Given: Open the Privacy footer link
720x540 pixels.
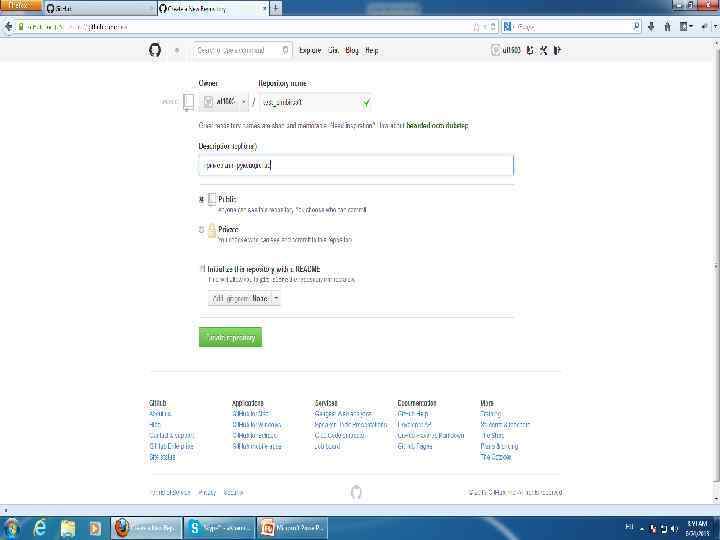Looking at the screenshot, I should pos(207,492).
